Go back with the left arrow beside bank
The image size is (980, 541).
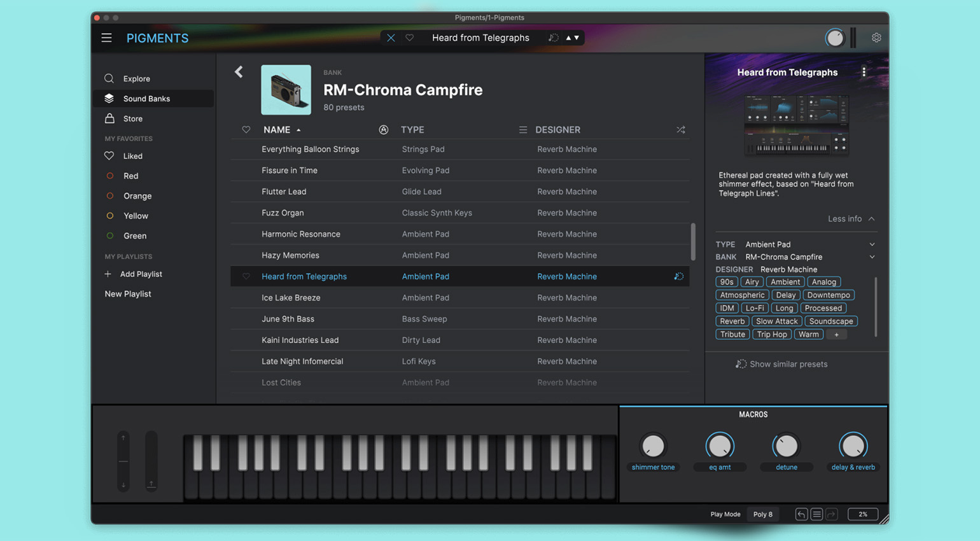click(x=239, y=72)
